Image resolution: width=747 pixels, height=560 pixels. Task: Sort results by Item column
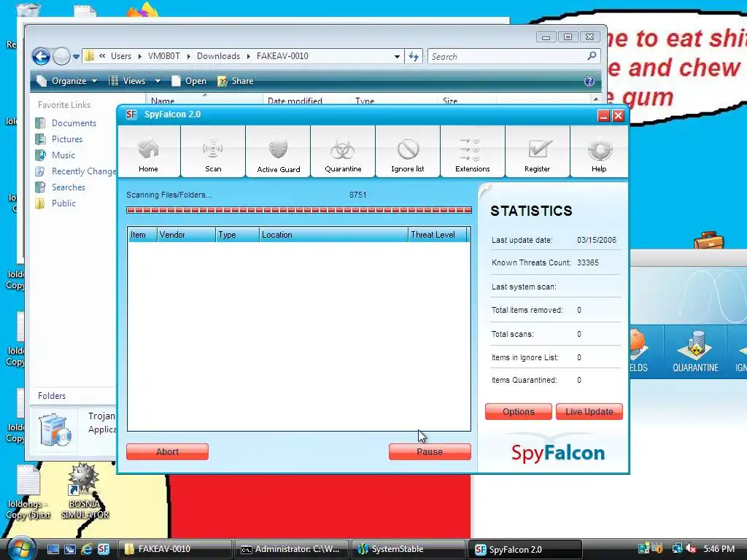pyautogui.click(x=142, y=235)
